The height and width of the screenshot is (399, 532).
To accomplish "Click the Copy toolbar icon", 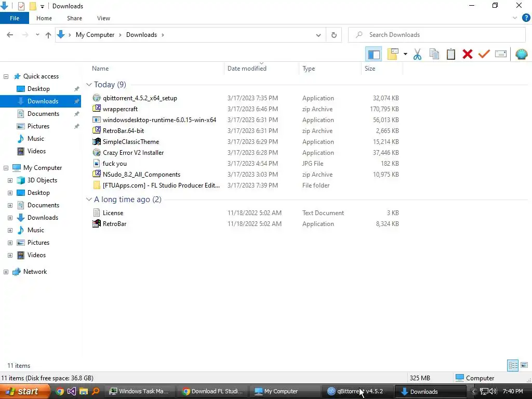I will pyautogui.click(x=434, y=54).
